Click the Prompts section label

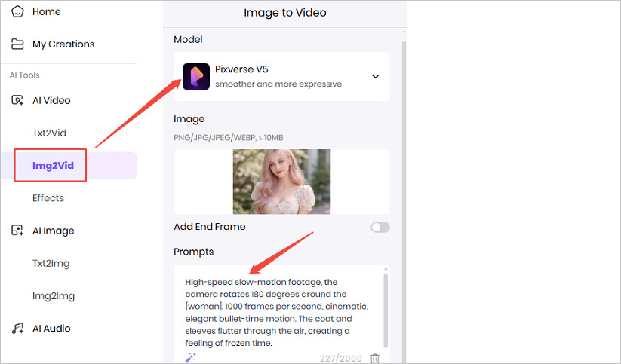click(194, 252)
